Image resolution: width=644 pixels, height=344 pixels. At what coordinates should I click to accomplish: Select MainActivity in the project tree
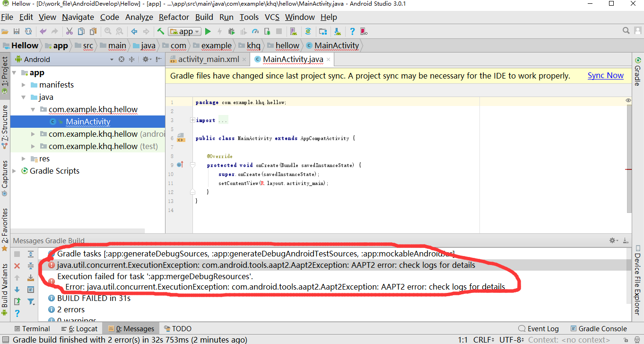pos(88,122)
